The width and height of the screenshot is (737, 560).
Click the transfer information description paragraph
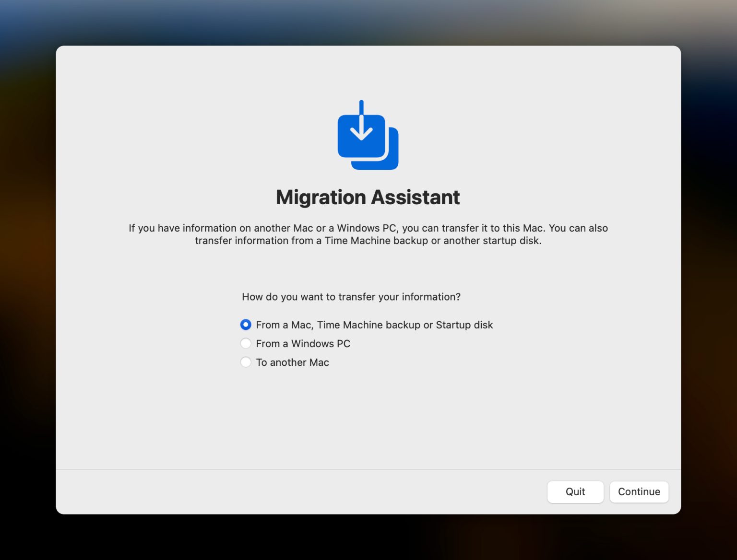[368, 234]
